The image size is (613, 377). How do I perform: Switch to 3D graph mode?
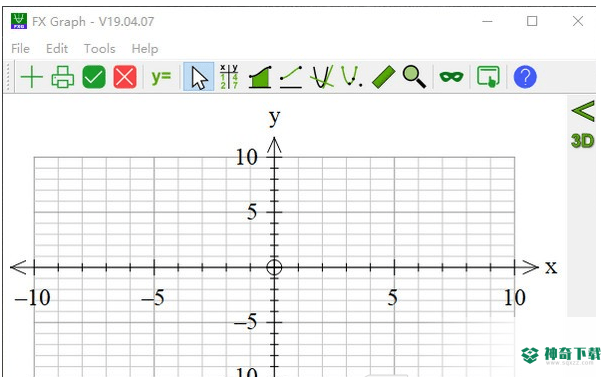583,141
